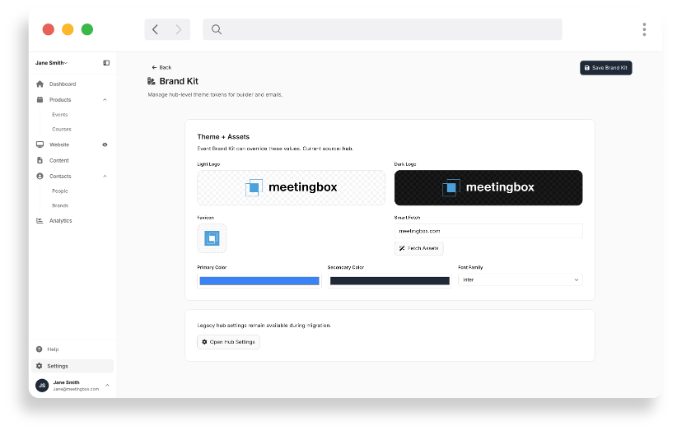The image size is (676, 432).
Task: Click the jane@meetingbox.com email text
Action: pos(76,389)
